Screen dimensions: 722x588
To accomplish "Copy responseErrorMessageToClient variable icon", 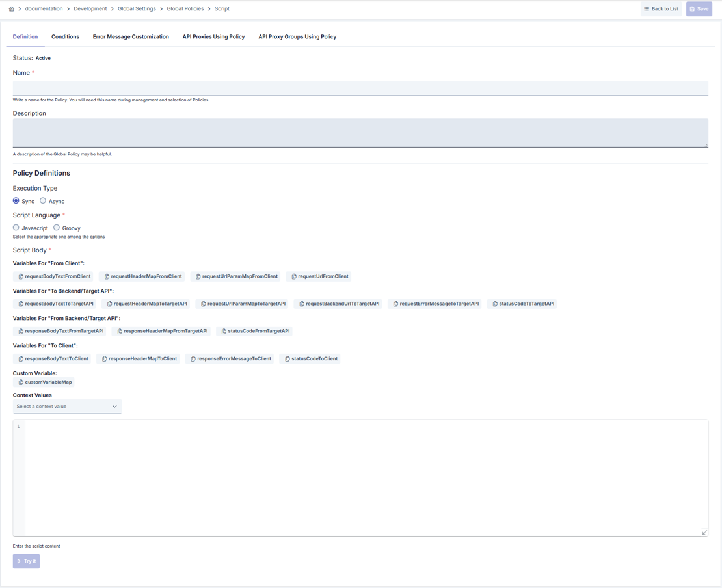I will (x=193, y=358).
